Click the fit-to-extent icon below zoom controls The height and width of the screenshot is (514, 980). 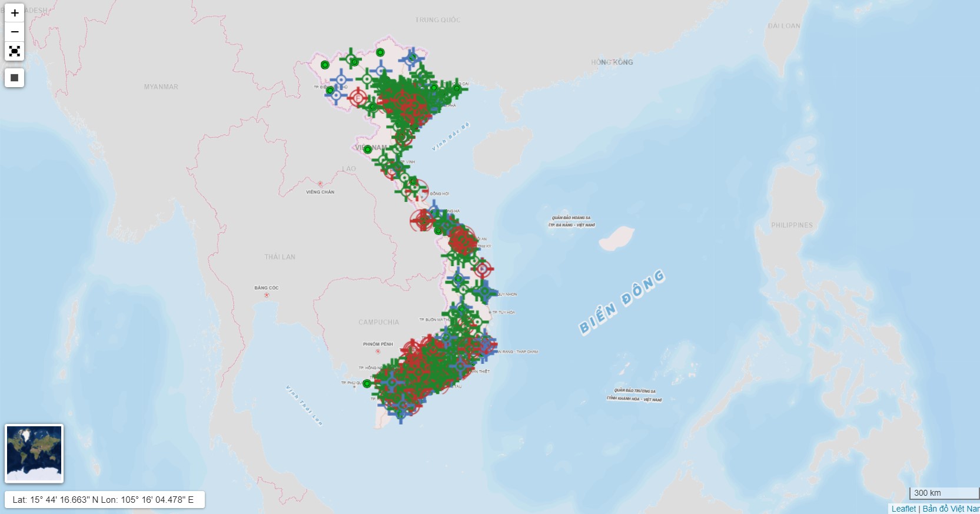coord(15,51)
